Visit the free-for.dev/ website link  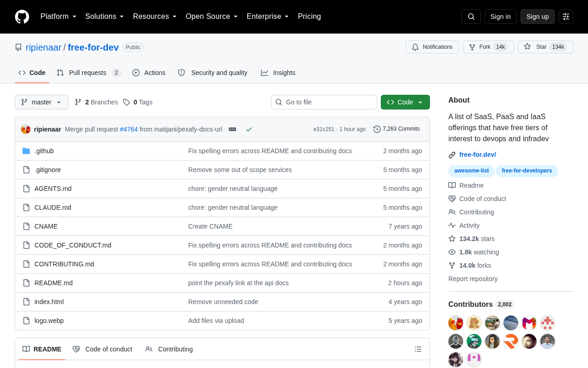[x=478, y=155]
